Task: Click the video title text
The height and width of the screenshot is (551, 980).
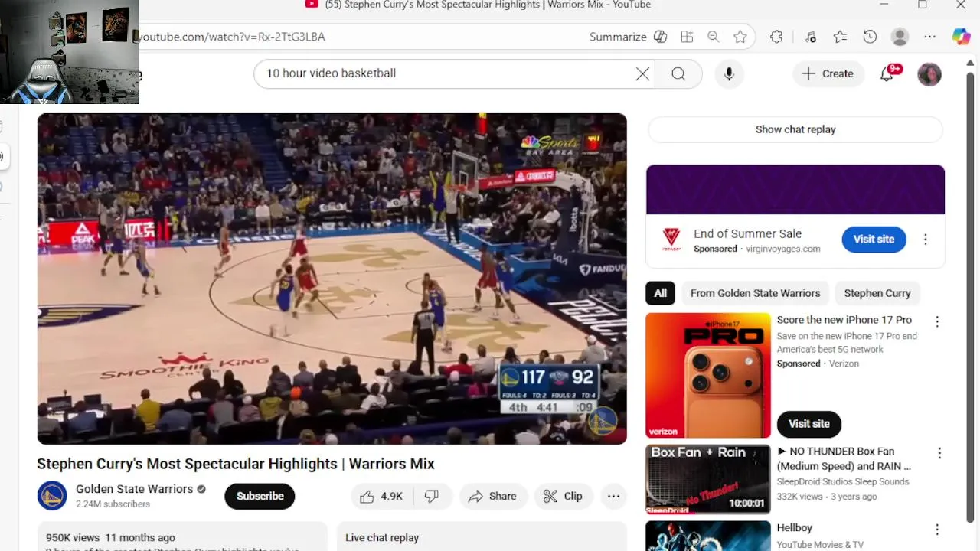Action: coord(236,464)
